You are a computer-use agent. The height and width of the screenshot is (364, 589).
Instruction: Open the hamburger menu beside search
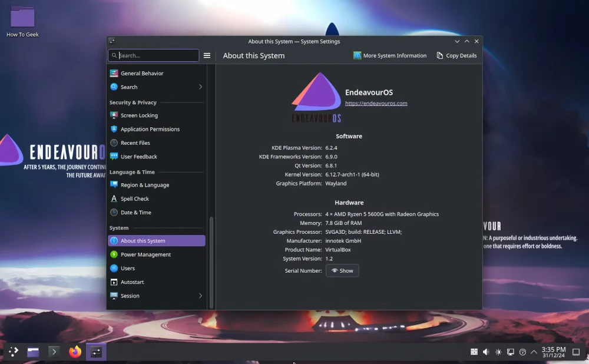tap(207, 55)
